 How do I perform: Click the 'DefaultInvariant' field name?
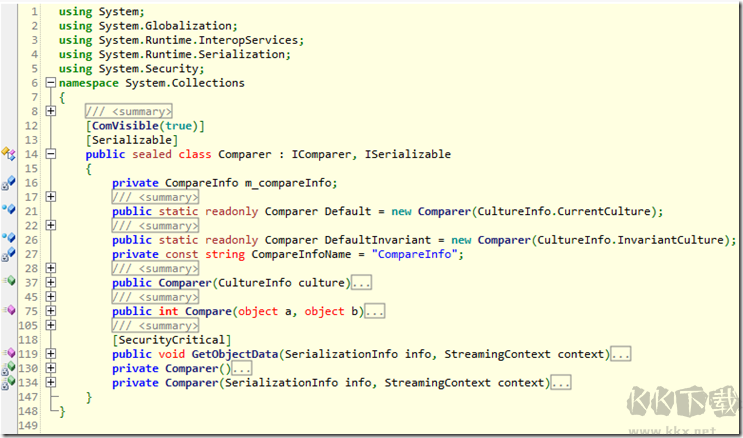tap(377, 240)
